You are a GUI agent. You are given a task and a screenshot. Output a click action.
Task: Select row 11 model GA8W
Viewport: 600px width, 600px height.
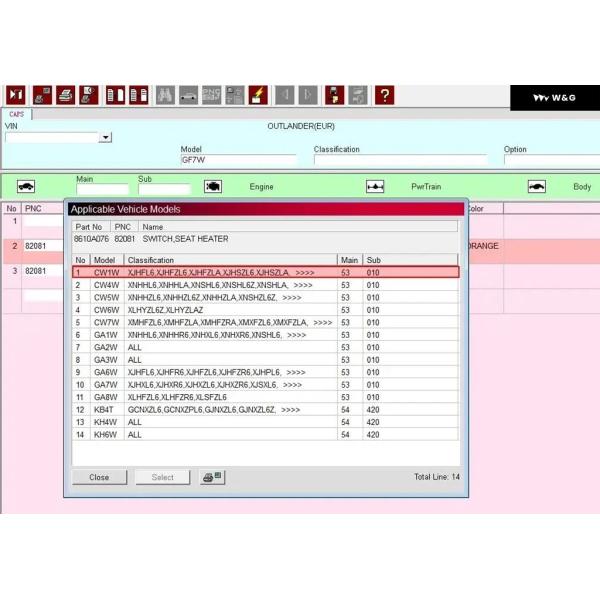[x=265, y=397]
